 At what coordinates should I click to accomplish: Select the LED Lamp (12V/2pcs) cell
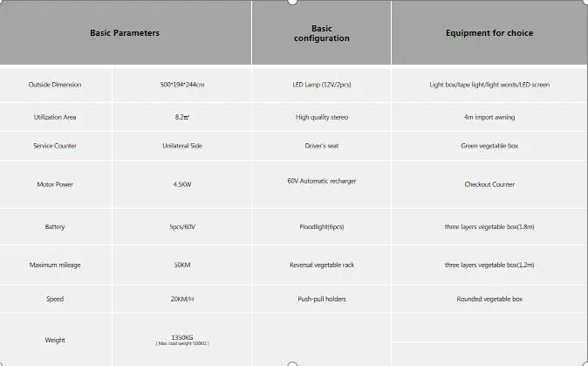[x=321, y=85]
